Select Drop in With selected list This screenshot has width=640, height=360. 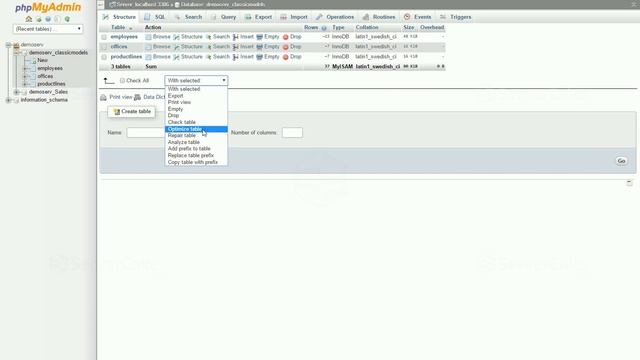[x=196, y=116]
